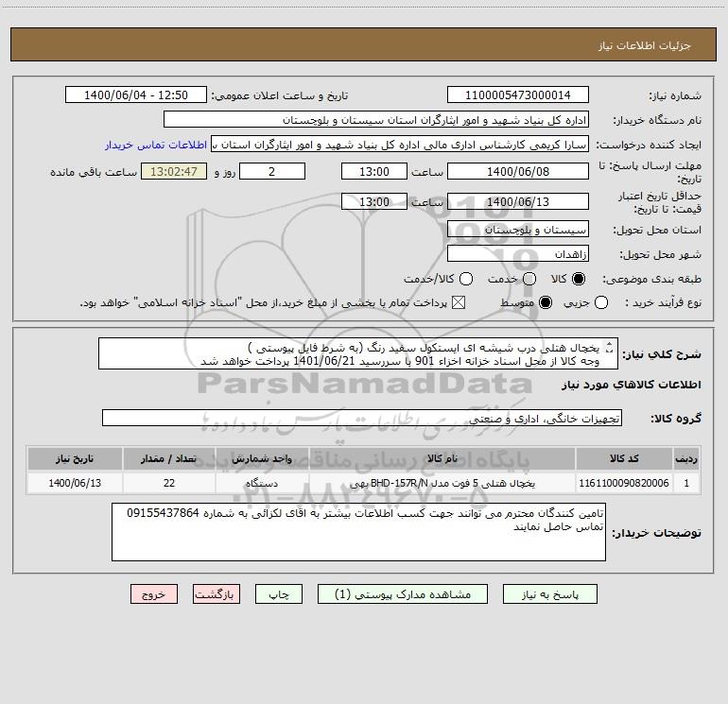Click the خروج exit button
The image size is (728, 704).
(x=154, y=594)
